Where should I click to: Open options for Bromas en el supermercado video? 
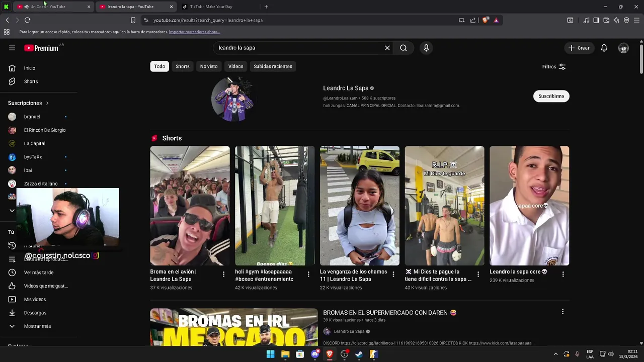562,312
